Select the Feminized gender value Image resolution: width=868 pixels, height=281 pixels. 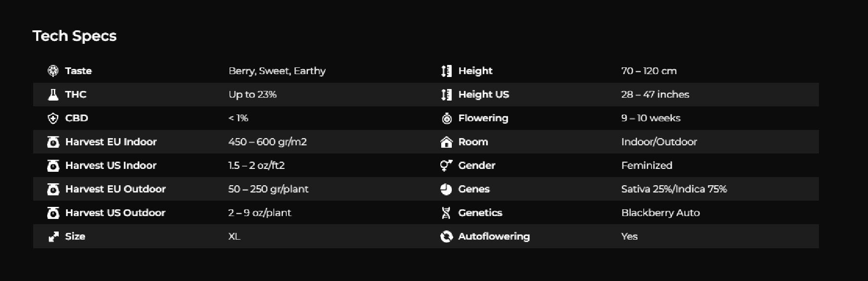pos(647,165)
